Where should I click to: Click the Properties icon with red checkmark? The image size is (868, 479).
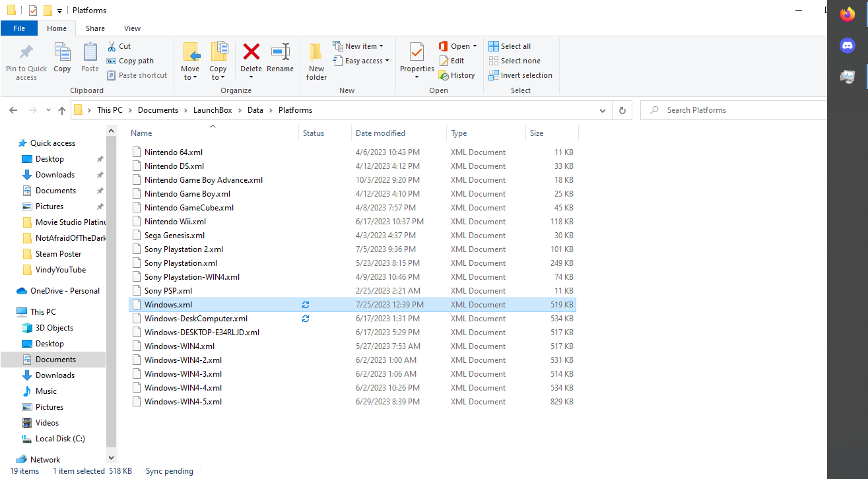[x=417, y=51]
